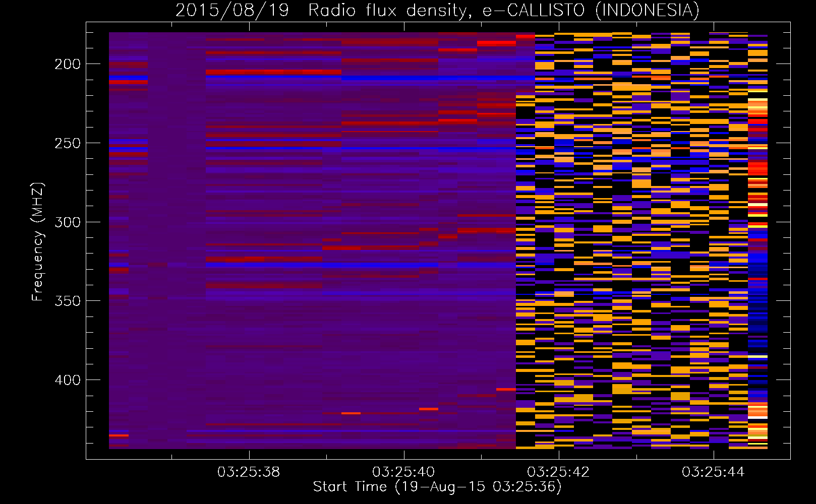Click the "Start Time (19-Aug-15 03:25:36)" label

[437, 487]
